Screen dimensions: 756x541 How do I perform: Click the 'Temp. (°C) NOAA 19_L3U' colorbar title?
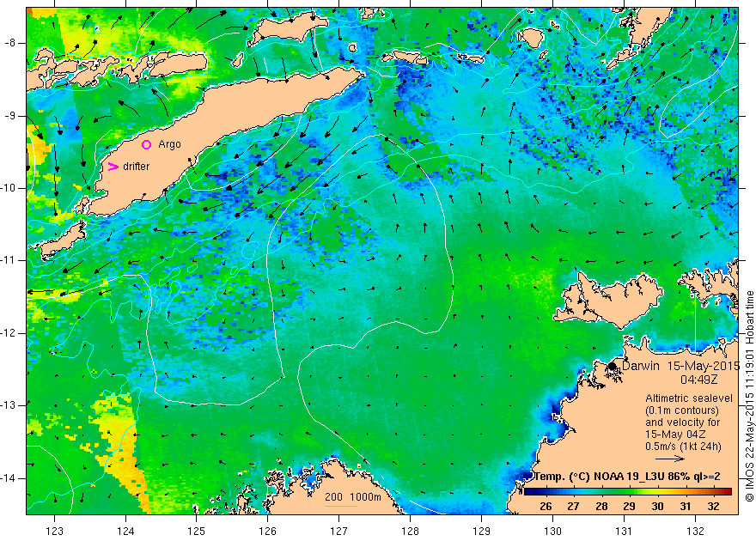600,477
